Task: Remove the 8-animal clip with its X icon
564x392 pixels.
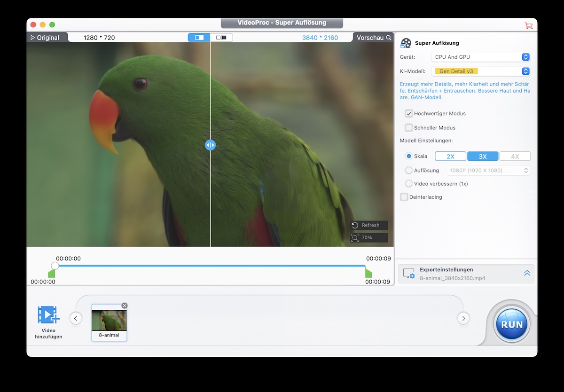Action: [125, 306]
